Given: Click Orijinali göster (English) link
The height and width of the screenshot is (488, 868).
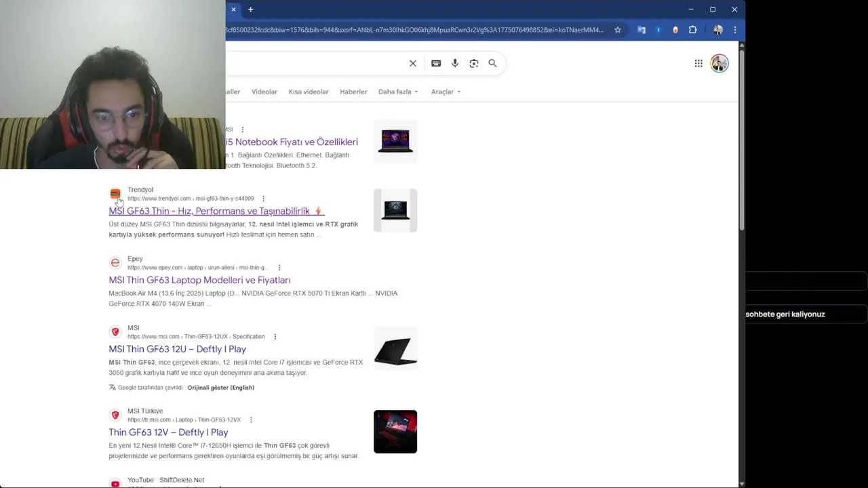Looking at the screenshot, I should point(221,388).
